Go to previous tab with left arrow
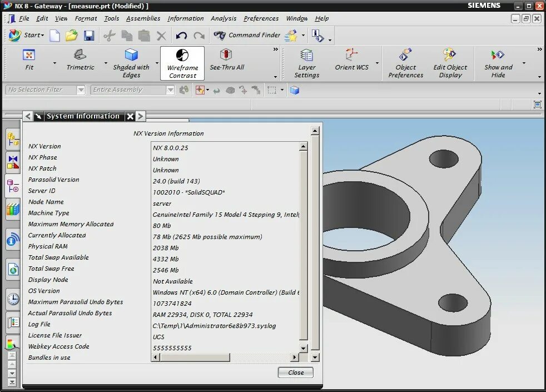The width and height of the screenshot is (546, 392). point(28,116)
